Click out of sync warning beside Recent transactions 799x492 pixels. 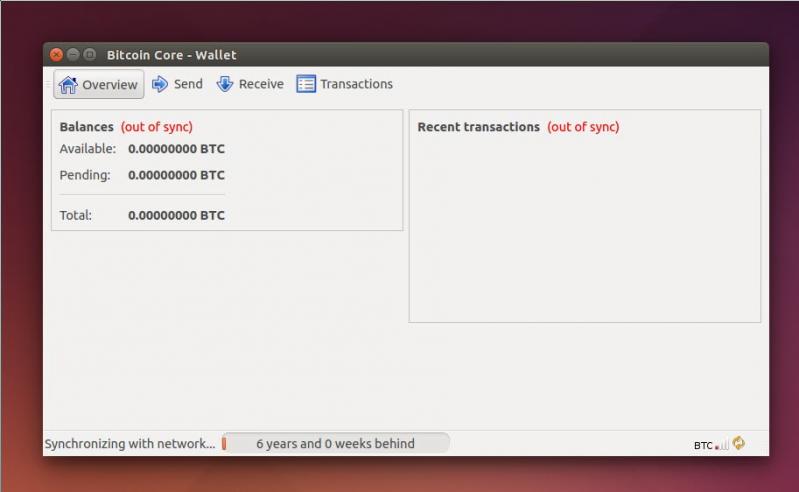tap(583, 127)
